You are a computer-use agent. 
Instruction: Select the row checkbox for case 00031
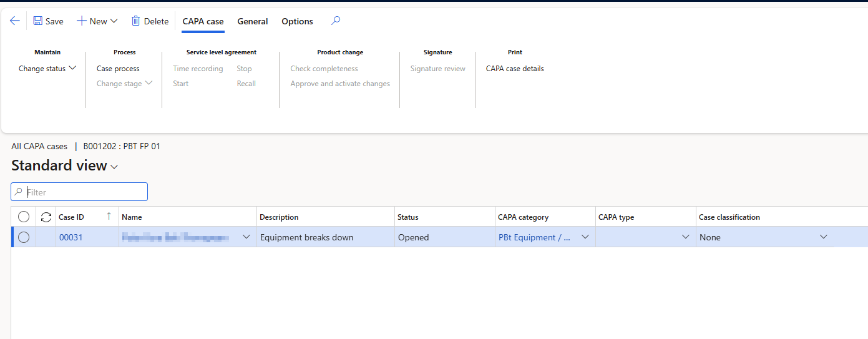pos(24,237)
